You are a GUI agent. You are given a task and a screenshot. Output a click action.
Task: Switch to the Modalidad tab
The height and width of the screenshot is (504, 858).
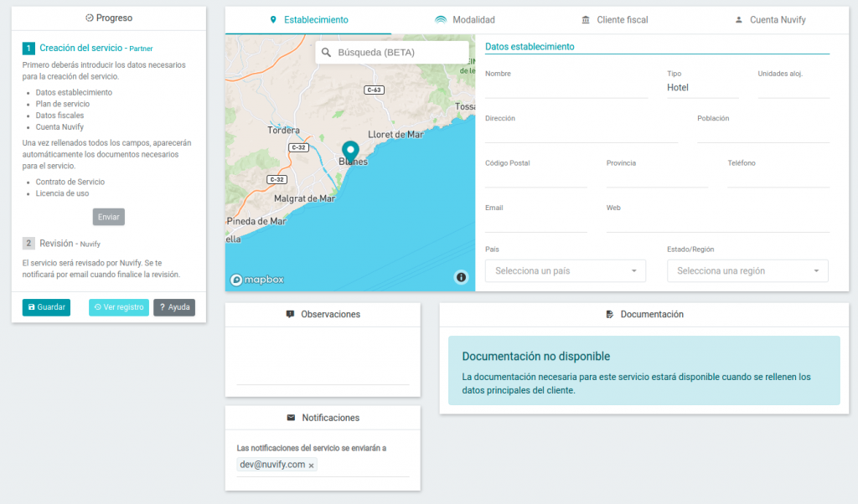coord(464,20)
